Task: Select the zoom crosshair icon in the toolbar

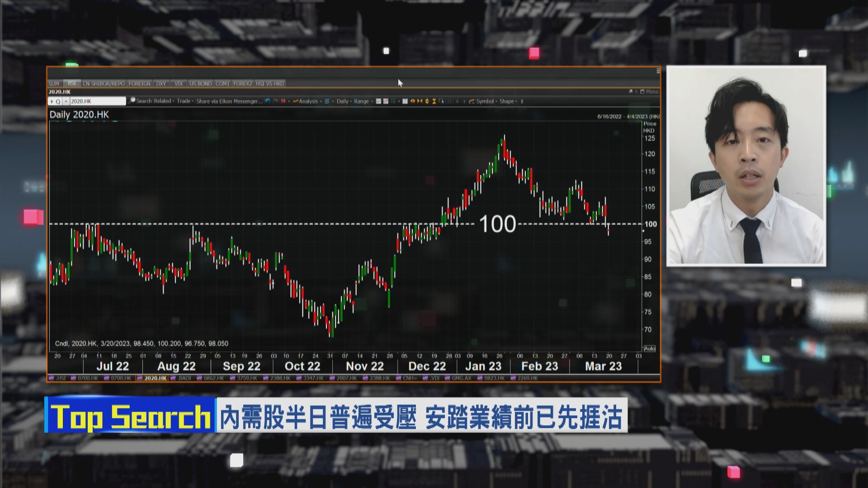Action: (x=442, y=101)
